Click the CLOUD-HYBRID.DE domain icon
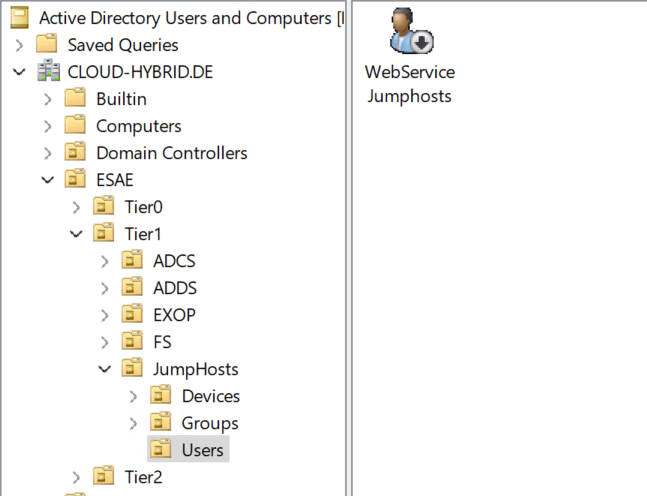This screenshot has width=647, height=496. (46, 72)
